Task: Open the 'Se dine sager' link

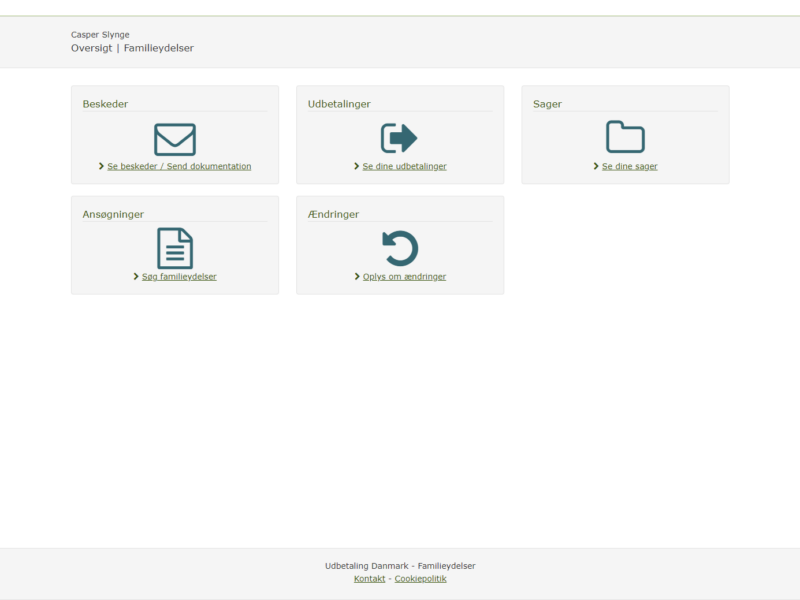Action: click(x=629, y=167)
